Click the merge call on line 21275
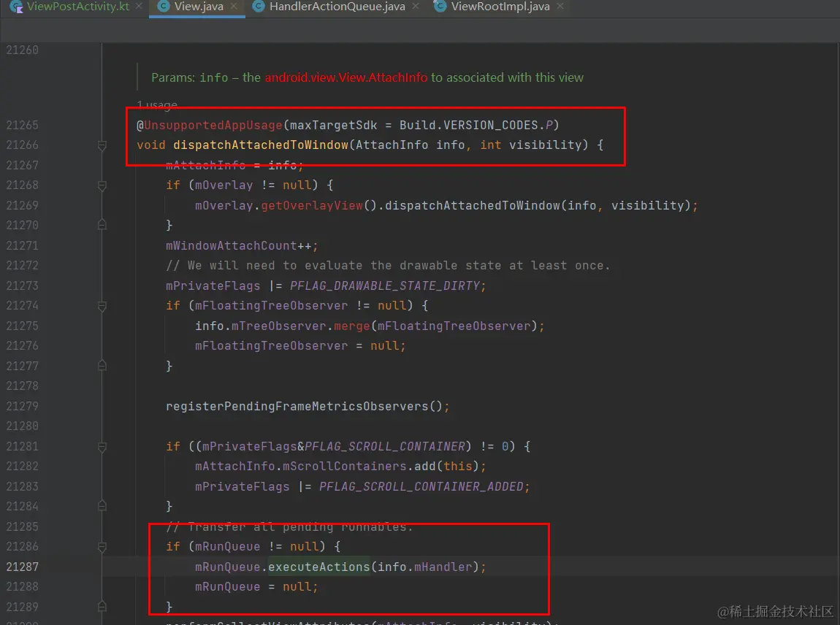This screenshot has width=840, height=625. tap(352, 326)
